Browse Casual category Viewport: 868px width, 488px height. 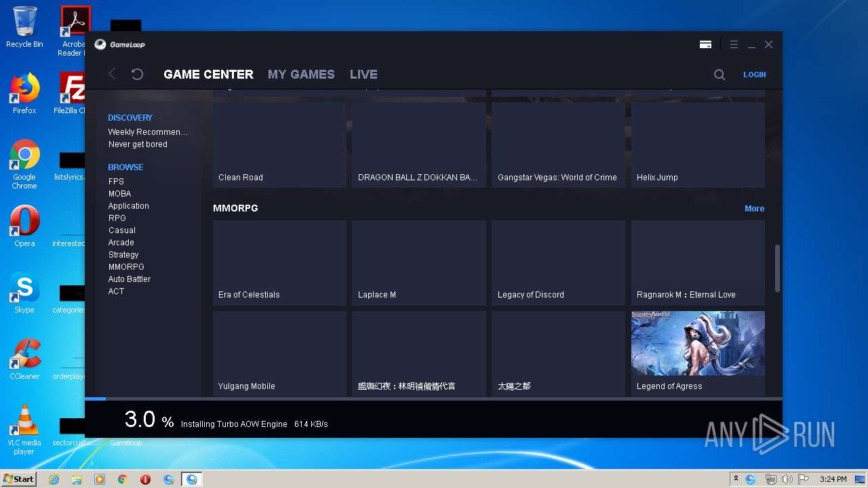pyautogui.click(x=121, y=230)
